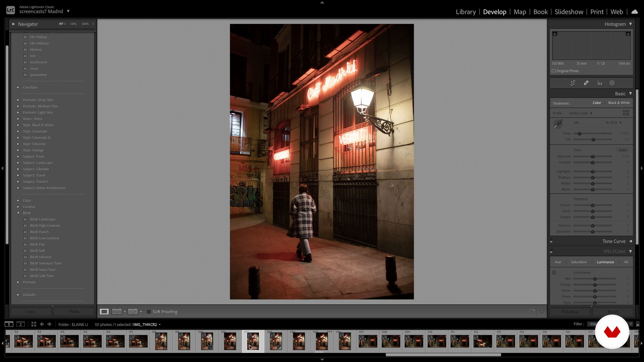
Task: Click the Previous button
Action: [570, 312]
